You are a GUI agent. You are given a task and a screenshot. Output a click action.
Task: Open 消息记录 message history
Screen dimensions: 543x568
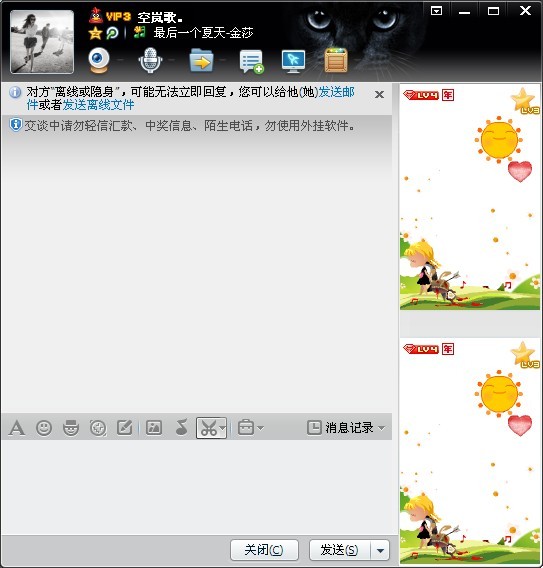tap(340, 428)
